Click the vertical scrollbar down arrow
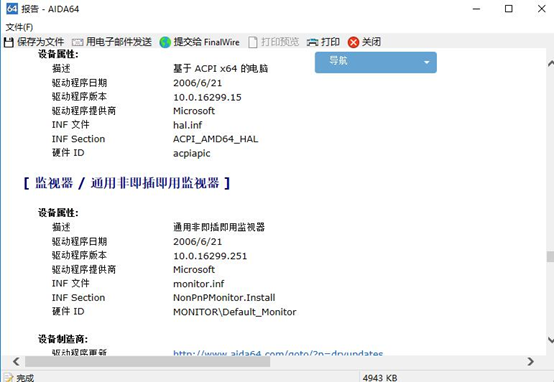This screenshot has height=382, width=554. (x=550, y=340)
